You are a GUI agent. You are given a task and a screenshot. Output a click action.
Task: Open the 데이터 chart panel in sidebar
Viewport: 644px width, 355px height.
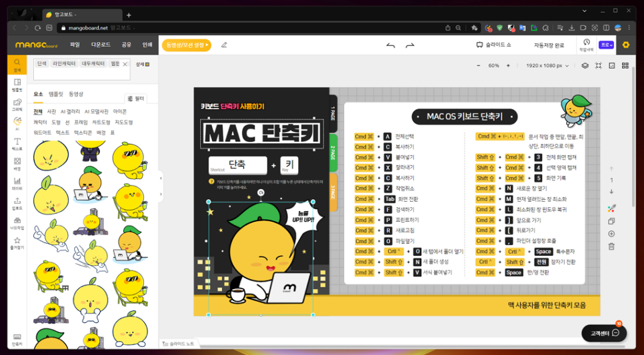click(17, 184)
